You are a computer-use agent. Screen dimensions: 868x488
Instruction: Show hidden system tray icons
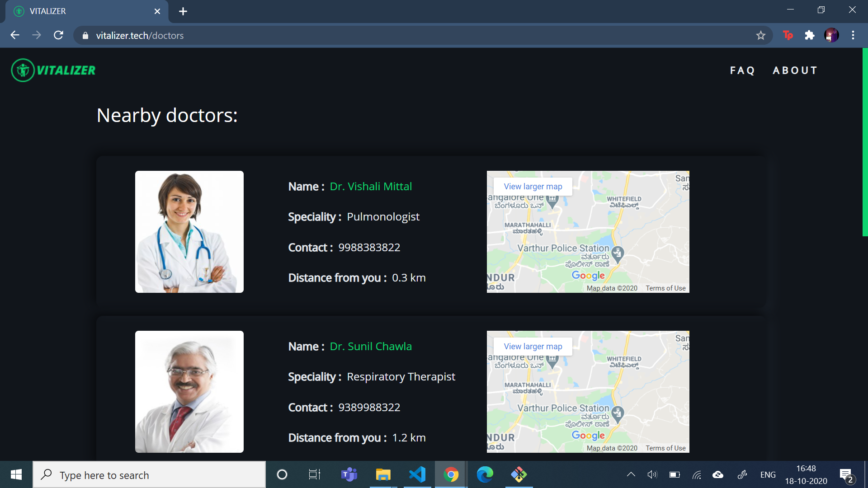coord(631,474)
